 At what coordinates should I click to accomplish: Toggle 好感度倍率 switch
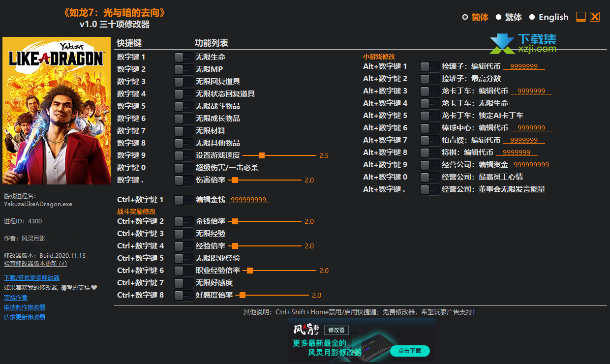click(183, 295)
